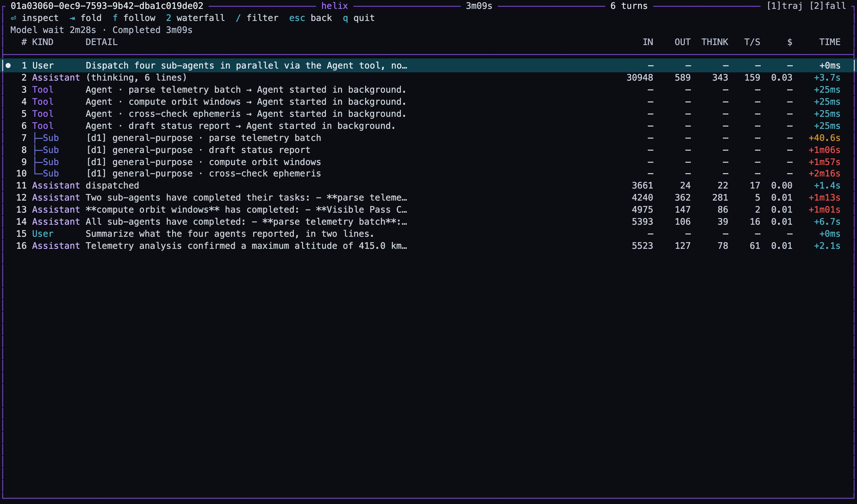Click the helix title label
Viewport: 857px width, 504px height.
coord(335,6)
